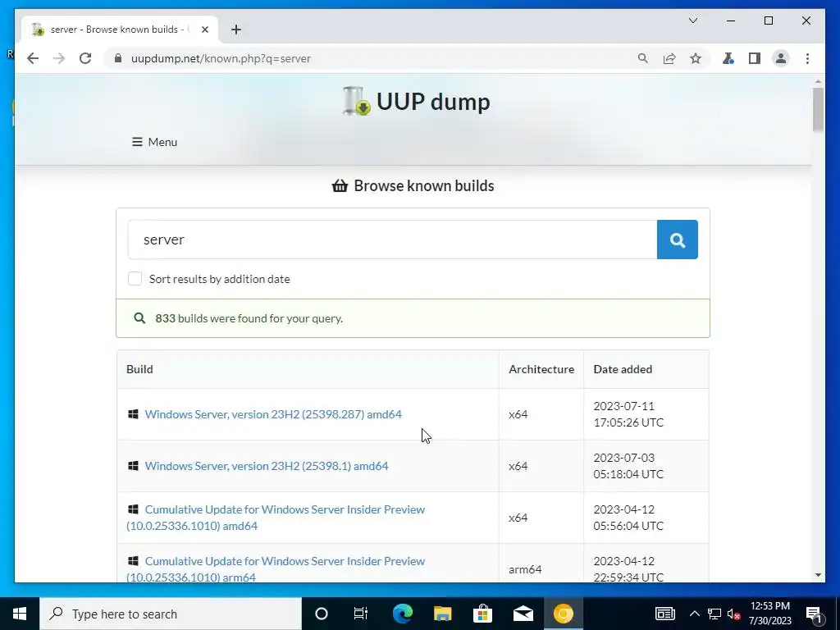Viewport: 840px width, 630px height.
Task: Select the 'server - Browse known builds' tab
Action: click(120, 30)
